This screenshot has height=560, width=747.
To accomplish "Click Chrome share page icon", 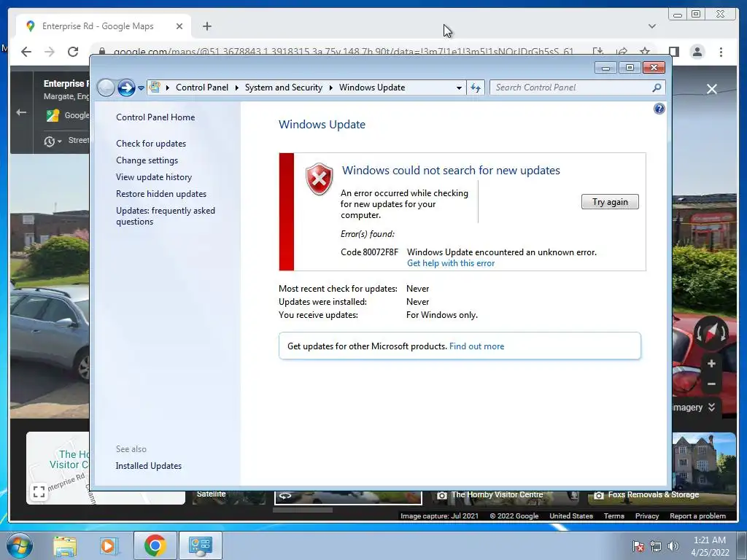I will pyautogui.click(x=622, y=52).
